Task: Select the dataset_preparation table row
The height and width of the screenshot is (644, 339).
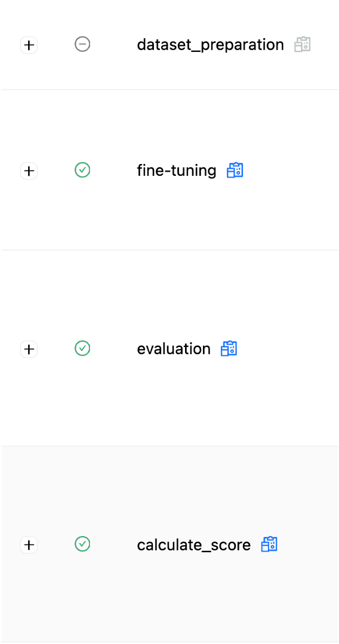Action: (x=170, y=44)
